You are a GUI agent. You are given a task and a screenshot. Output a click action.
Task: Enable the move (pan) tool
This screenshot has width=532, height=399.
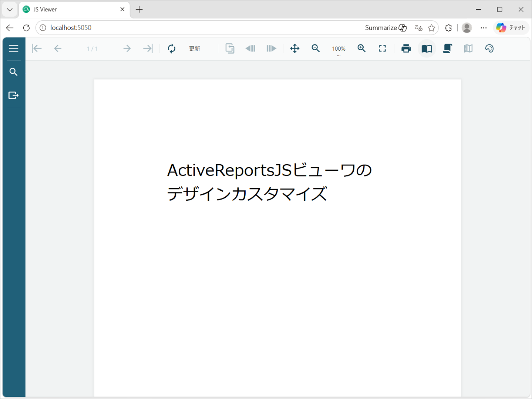pos(295,48)
